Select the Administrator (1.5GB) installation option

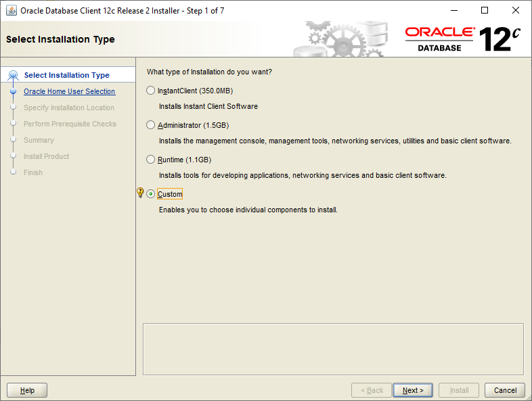(151, 125)
